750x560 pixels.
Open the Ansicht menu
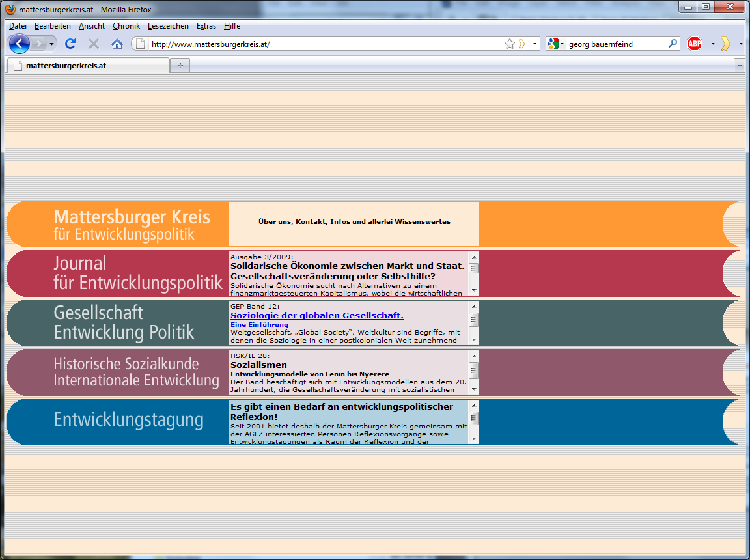92,26
